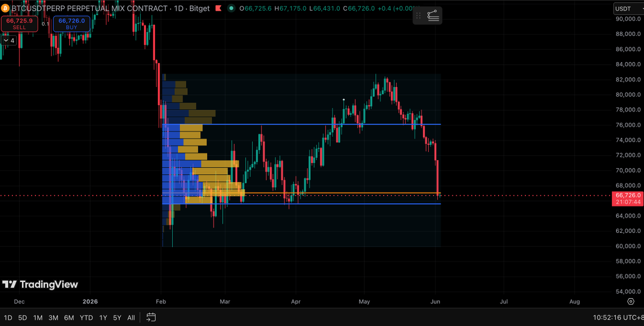644x326 pixels.
Task: Click the 66,725.9 SELL button
Action: click(x=19, y=24)
